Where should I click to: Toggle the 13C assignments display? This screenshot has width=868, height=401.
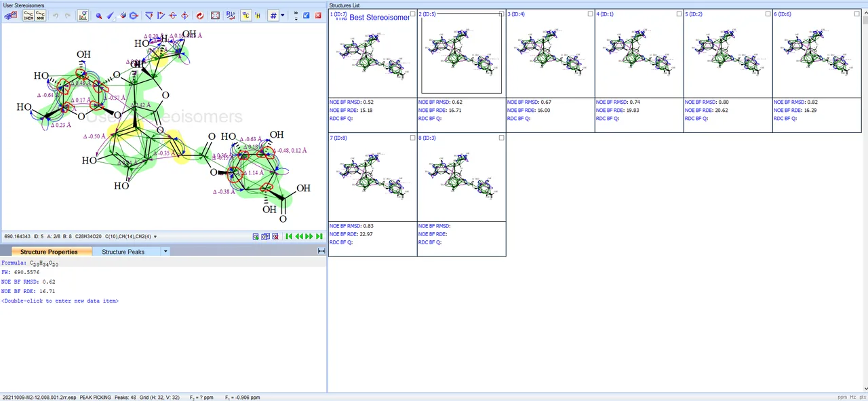(x=245, y=16)
